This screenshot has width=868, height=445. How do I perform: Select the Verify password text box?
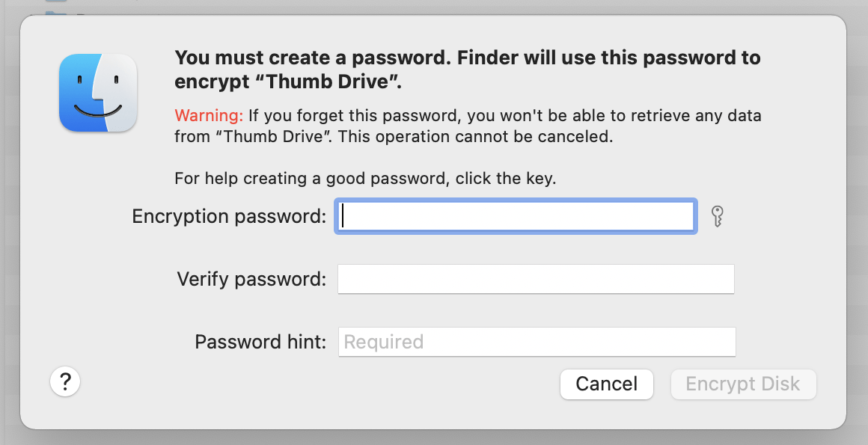click(536, 278)
